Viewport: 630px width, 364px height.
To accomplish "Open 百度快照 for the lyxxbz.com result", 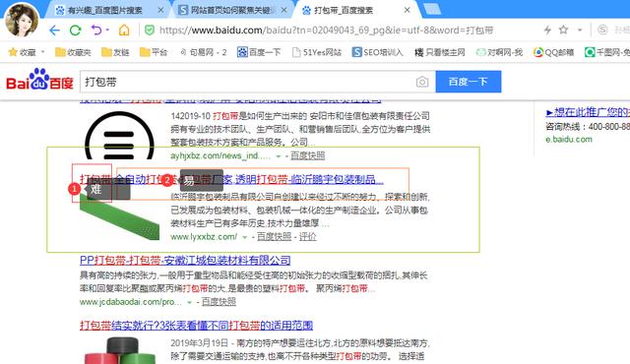I will click(x=274, y=237).
